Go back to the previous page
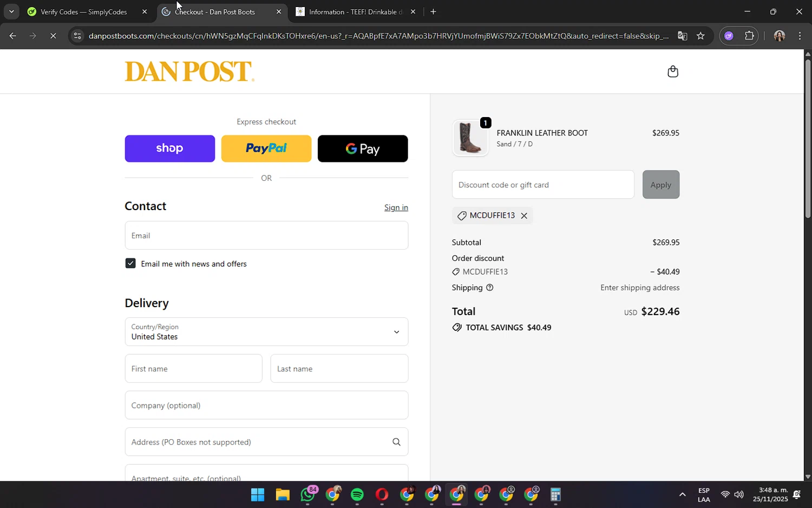Viewport: 812px width, 508px height. click(x=12, y=36)
